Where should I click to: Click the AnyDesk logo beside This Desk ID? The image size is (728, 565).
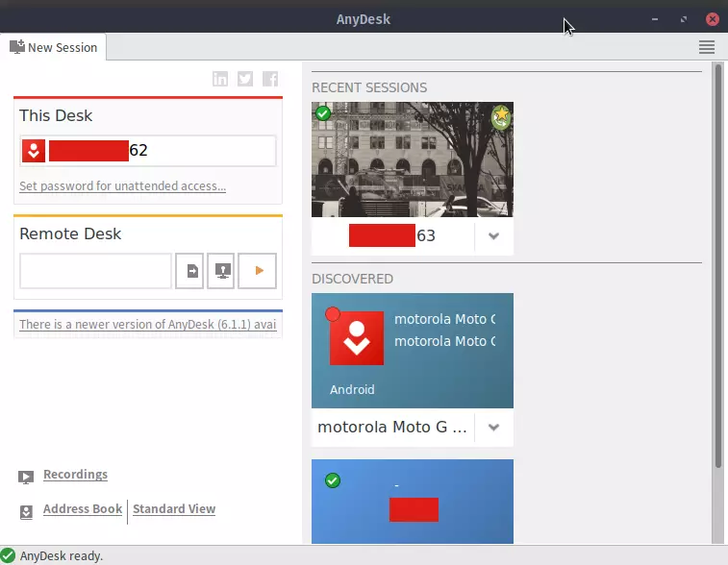pyautogui.click(x=34, y=151)
